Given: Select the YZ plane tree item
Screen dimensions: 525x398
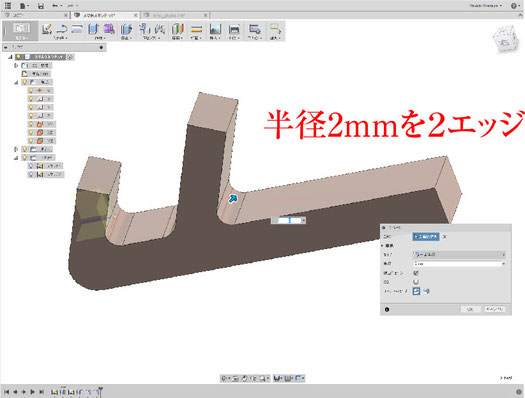Looking at the screenshot, I should [x=42, y=141].
